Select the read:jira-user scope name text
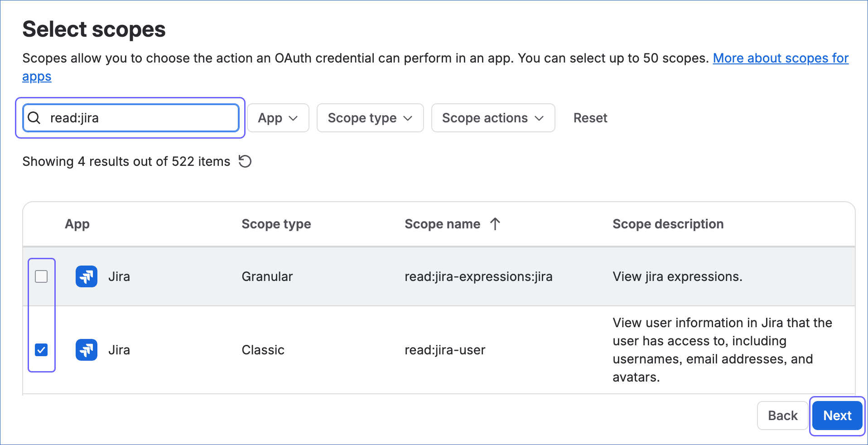Viewport: 868px width, 445px height. (445, 350)
